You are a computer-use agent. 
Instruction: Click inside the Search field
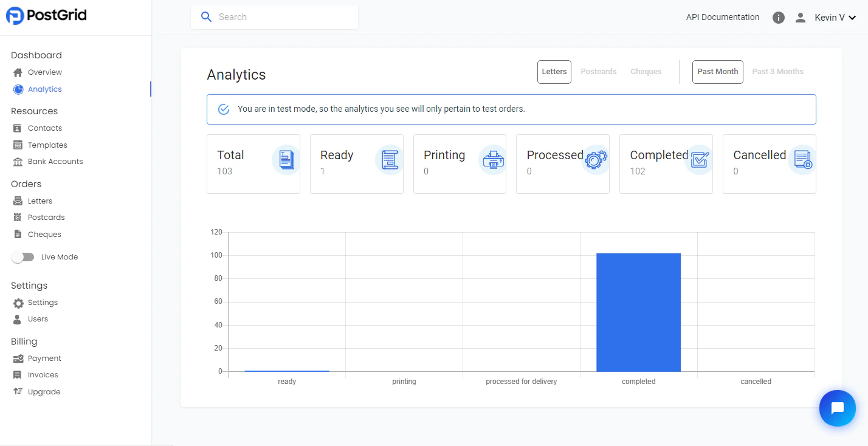tap(274, 17)
